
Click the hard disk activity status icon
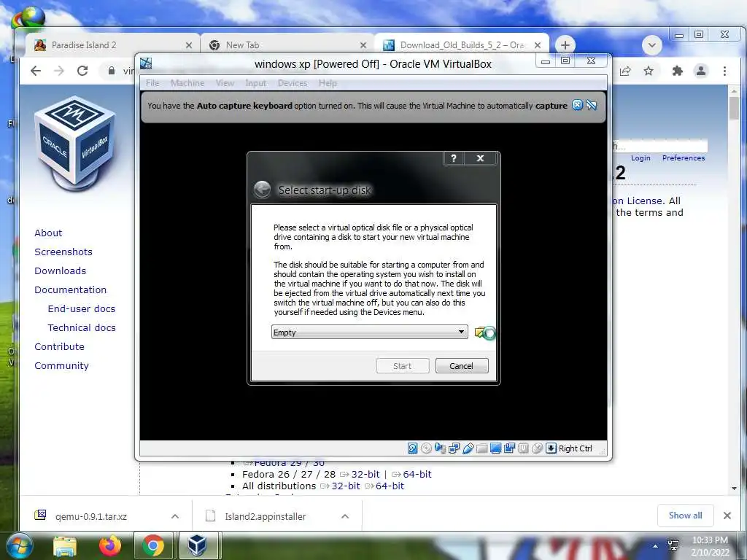[413, 448]
